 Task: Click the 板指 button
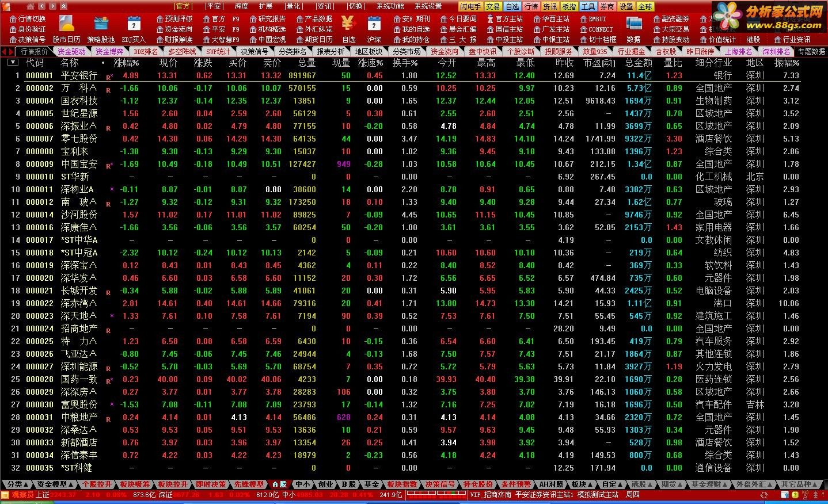(569, 7)
